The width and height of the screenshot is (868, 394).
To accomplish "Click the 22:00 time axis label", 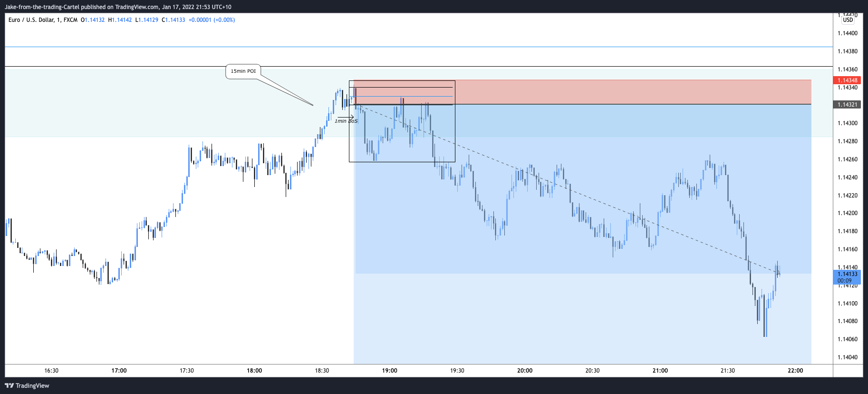I will point(795,371).
